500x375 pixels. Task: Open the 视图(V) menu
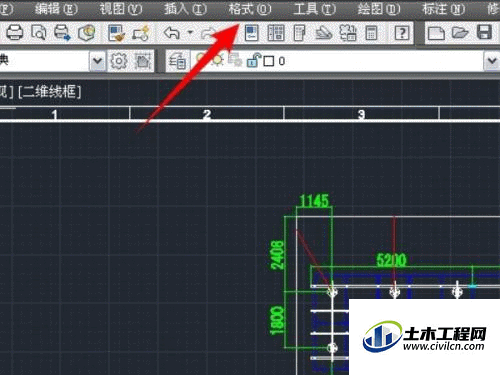[x=121, y=9]
